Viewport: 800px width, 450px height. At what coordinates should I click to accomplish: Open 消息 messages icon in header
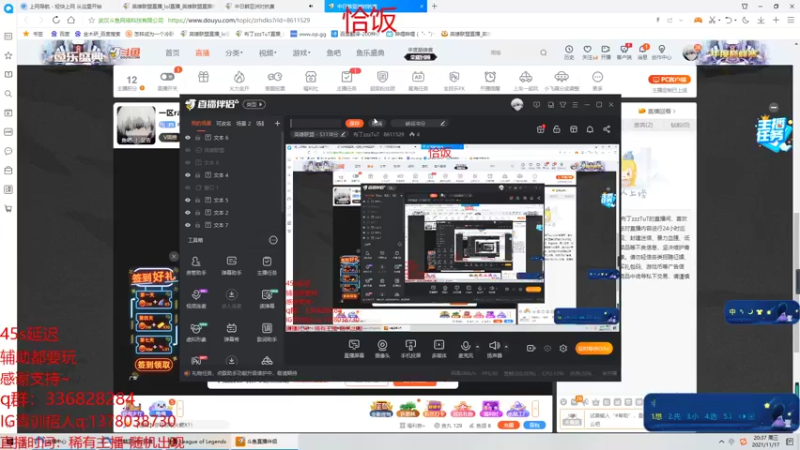(x=642, y=52)
